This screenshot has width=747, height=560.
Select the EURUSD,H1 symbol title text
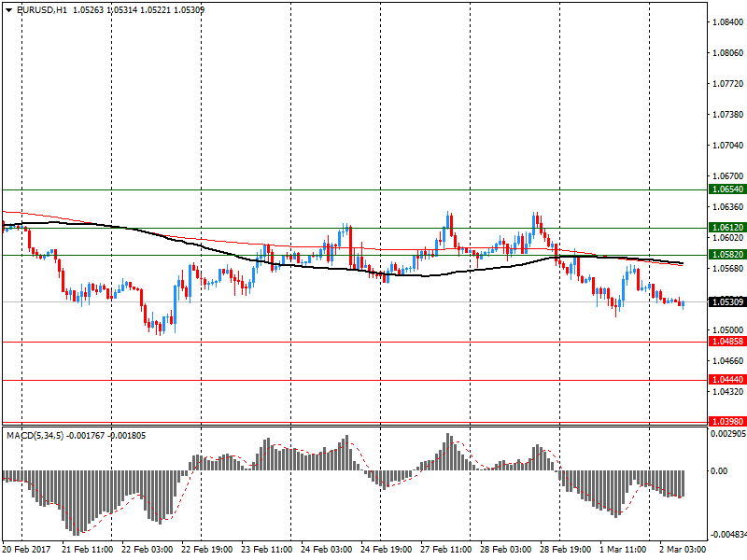[42, 10]
